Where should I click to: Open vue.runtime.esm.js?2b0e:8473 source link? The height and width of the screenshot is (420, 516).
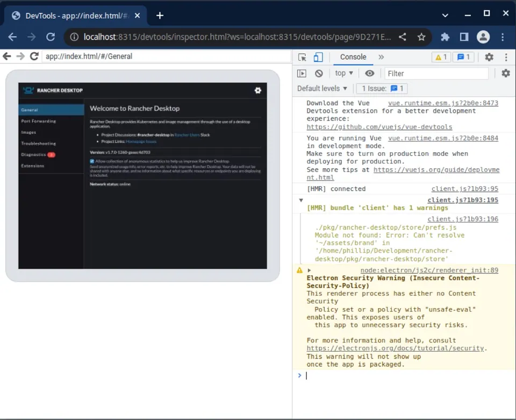pos(443,103)
